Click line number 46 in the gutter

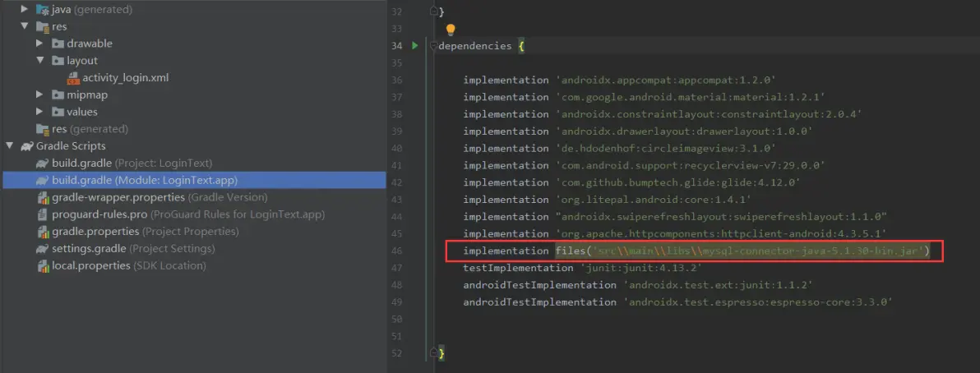395,251
